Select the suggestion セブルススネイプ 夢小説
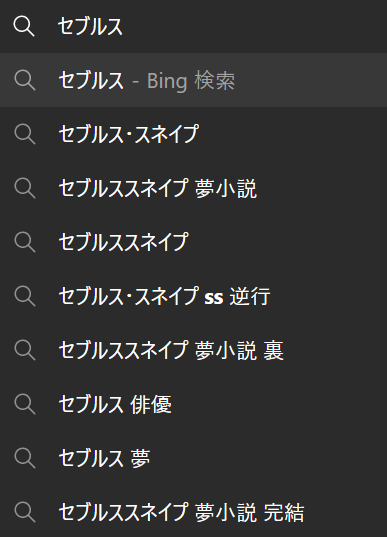This screenshot has width=387, height=537. (194, 188)
